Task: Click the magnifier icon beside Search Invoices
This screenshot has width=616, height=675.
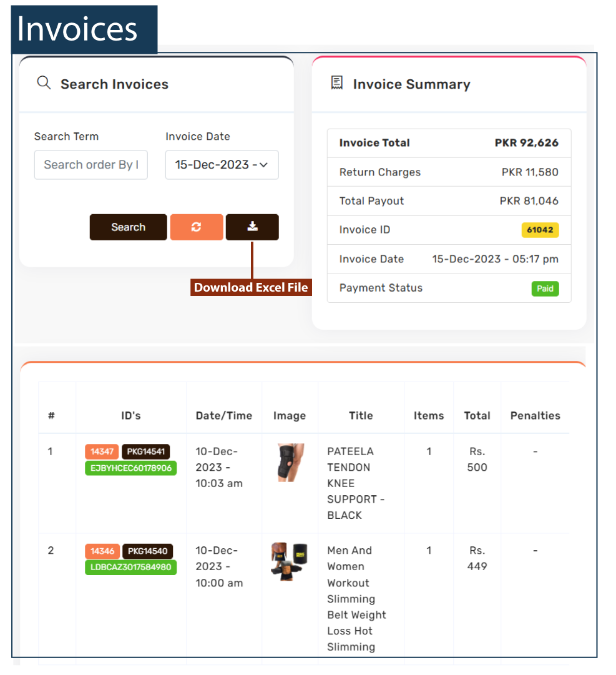Action: tap(44, 83)
